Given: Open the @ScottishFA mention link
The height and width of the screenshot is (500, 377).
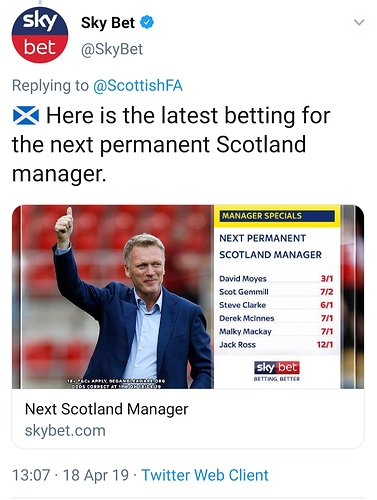Looking at the screenshot, I should (138, 86).
